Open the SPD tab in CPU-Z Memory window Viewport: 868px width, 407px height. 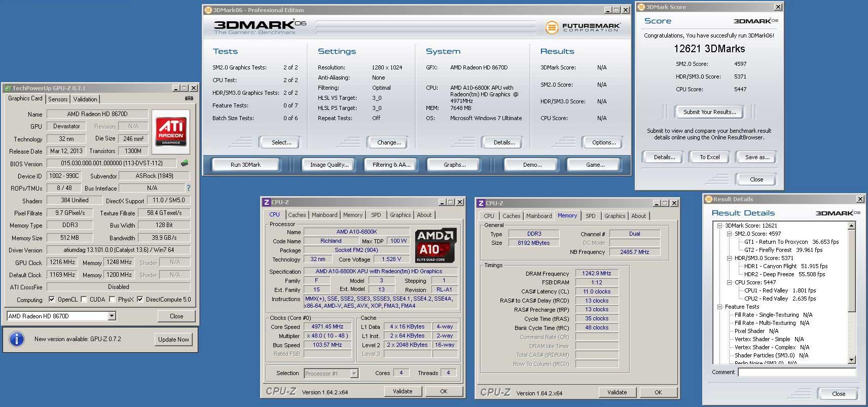(x=591, y=216)
